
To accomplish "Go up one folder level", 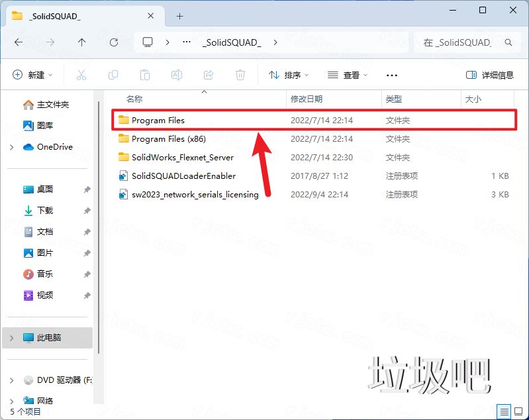I will coord(81,42).
